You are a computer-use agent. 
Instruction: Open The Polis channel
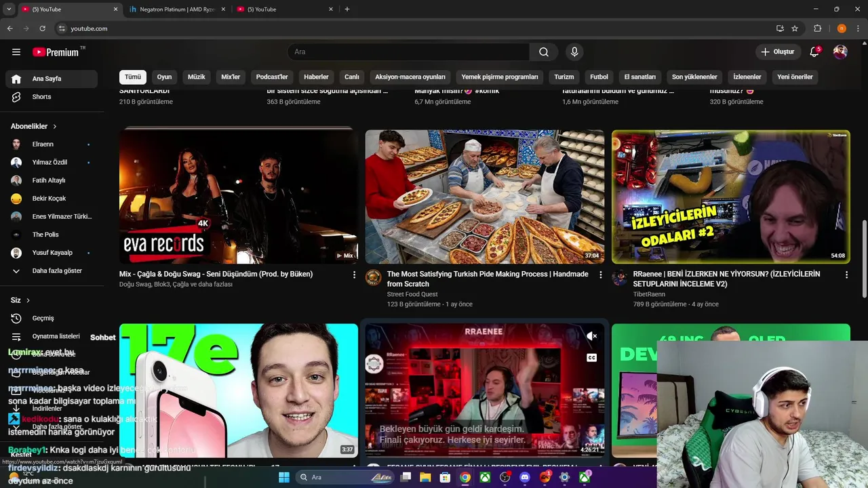point(52,235)
